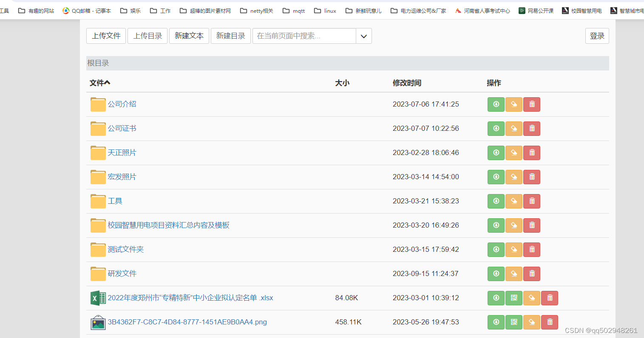The image size is (644, 338).
Task: Click the 上传目录 button
Action: pos(148,36)
